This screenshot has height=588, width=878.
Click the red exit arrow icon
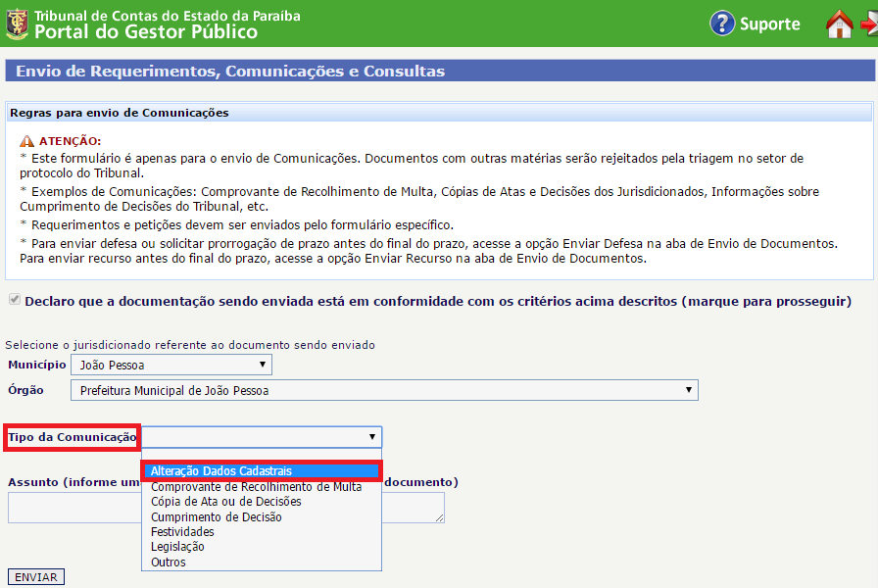click(x=869, y=24)
